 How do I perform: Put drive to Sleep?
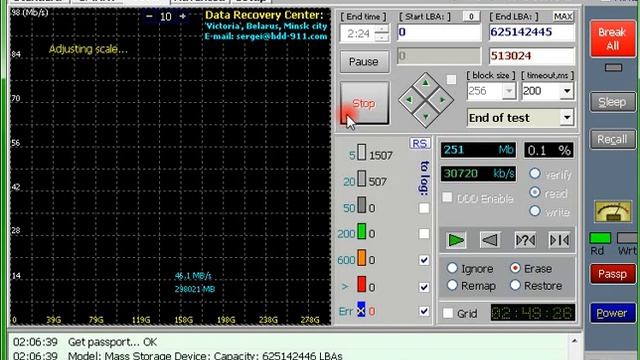tap(612, 102)
